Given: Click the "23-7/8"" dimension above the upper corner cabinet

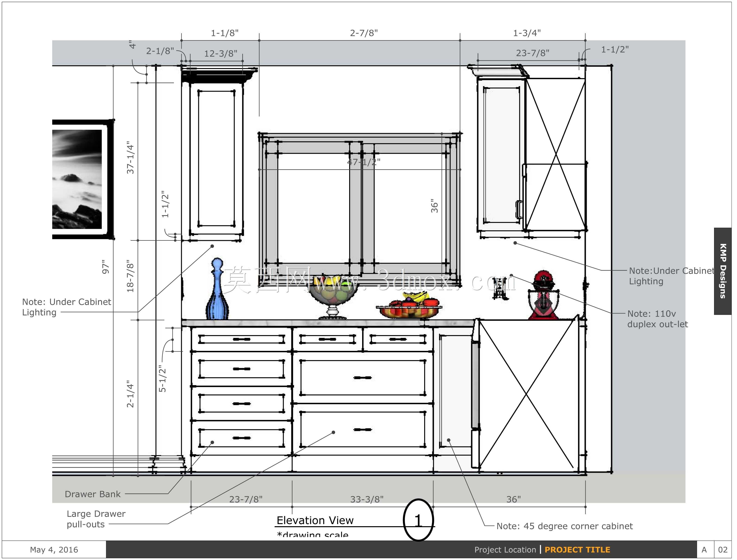Looking at the screenshot, I should [x=533, y=53].
